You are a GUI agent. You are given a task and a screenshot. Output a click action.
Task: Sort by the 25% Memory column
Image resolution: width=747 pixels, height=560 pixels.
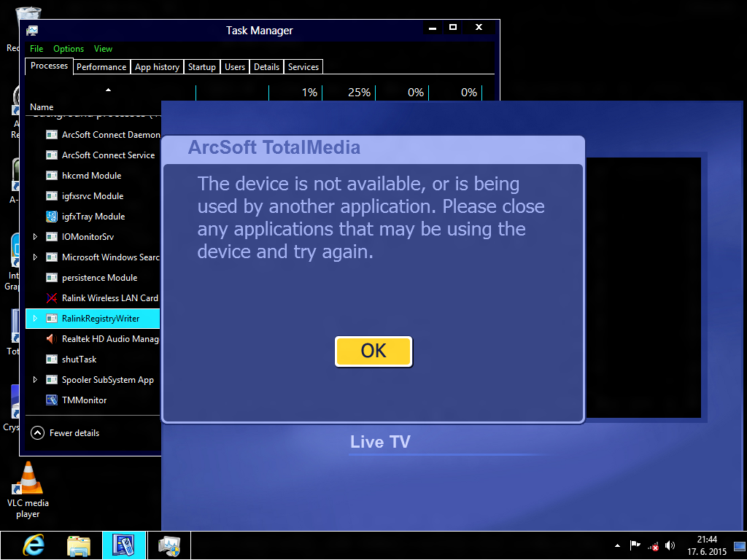coord(359,93)
